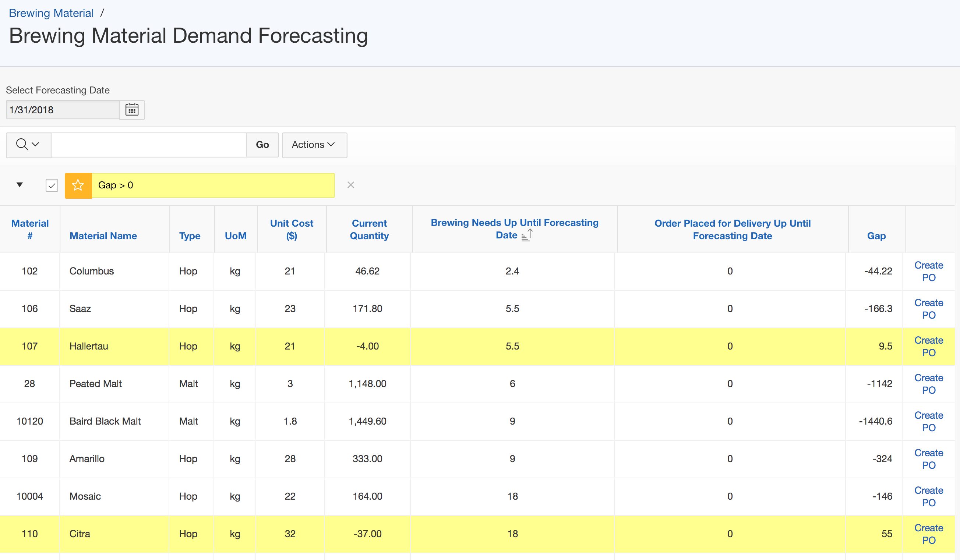The width and height of the screenshot is (960, 560).
Task: Open the Gap column header menu
Action: [876, 235]
